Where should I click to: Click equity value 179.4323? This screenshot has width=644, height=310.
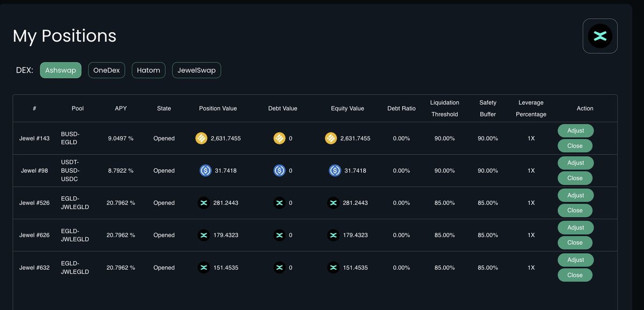(355, 235)
